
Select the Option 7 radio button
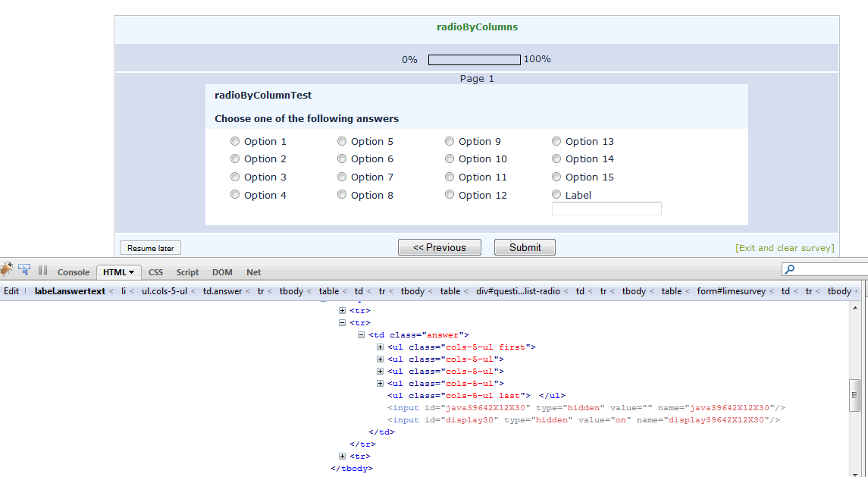[x=342, y=177]
